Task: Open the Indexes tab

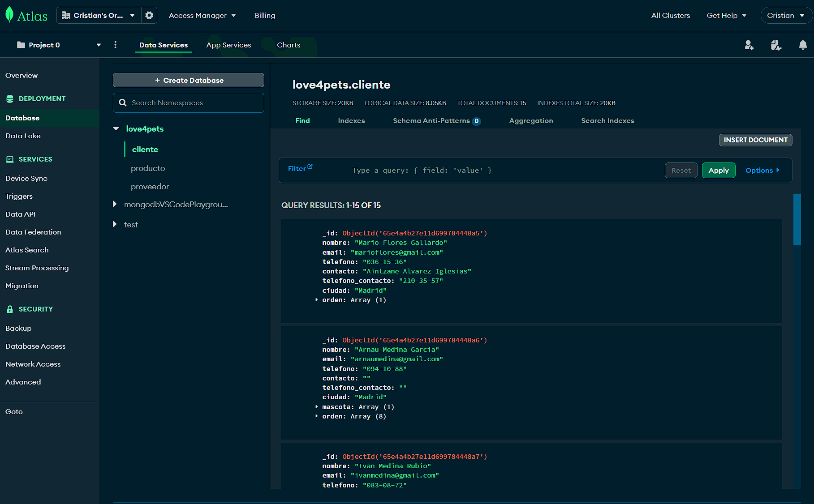Action: tap(351, 120)
